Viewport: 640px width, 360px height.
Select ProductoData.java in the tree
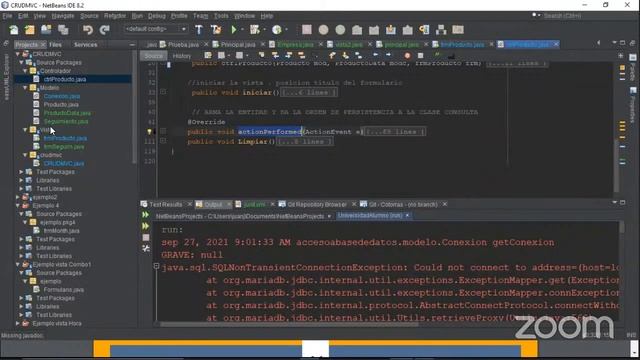[67, 113]
